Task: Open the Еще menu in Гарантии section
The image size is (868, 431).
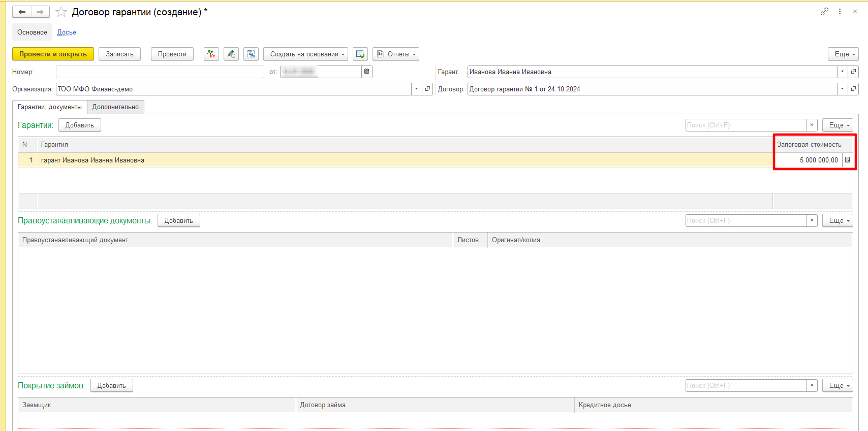Action: click(838, 125)
